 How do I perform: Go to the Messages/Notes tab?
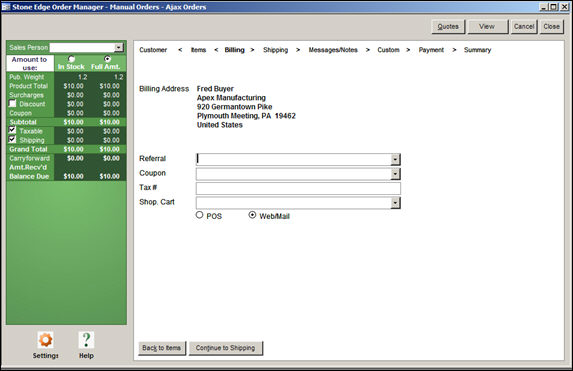click(333, 50)
